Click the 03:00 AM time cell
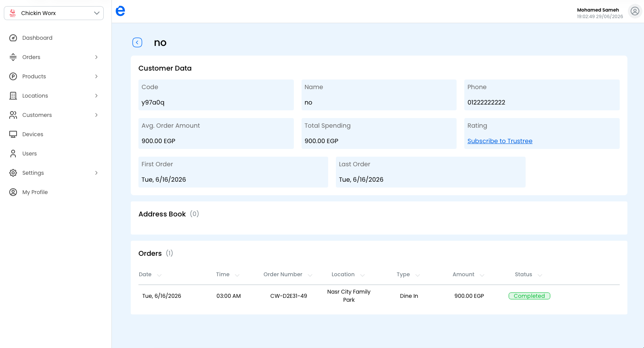The image size is (644, 348). [228, 296]
